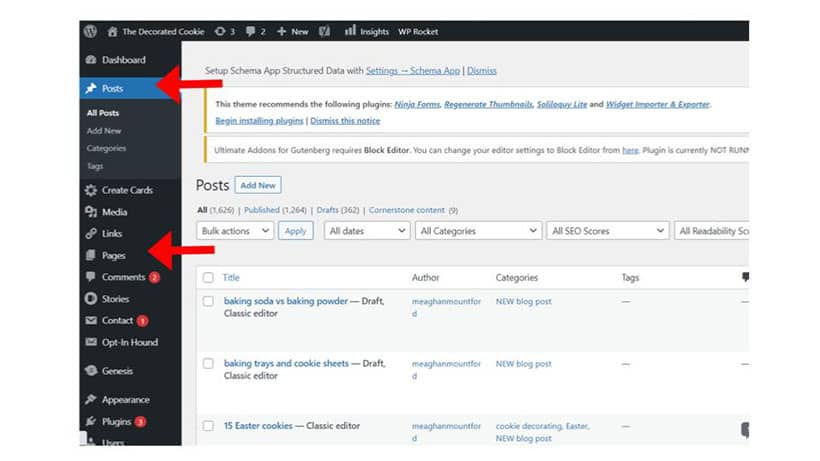Screen dimensions: 820x461
Task: Click the Posts pushpin icon
Action: (91, 88)
